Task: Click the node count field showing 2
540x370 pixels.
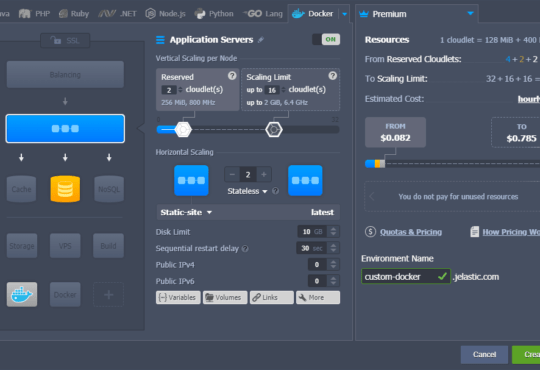Action: coord(248,175)
